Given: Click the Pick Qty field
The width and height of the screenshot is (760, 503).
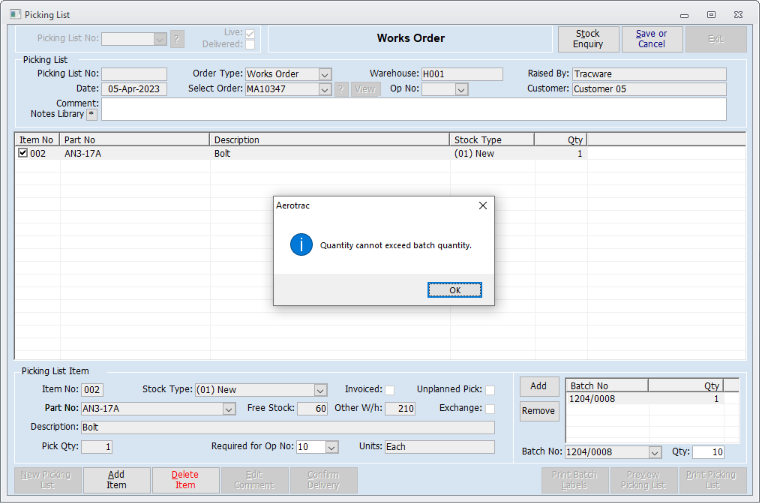Looking at the screenshot, I should click(97, 447).
